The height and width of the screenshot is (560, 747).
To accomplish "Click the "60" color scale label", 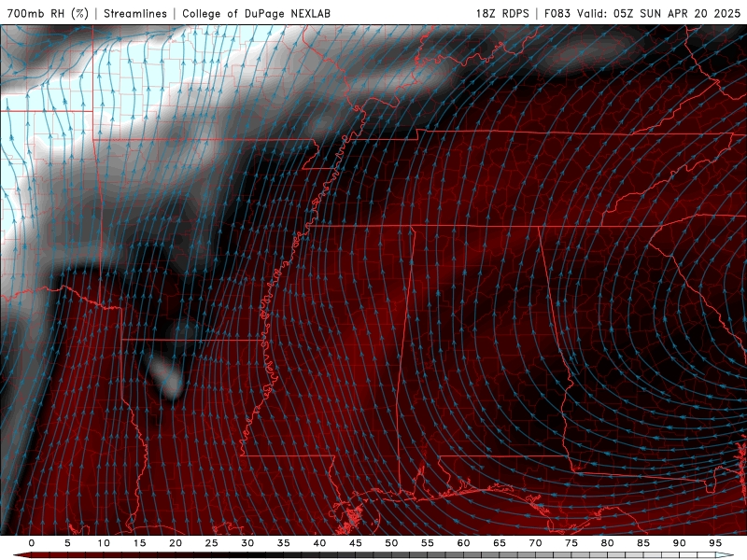I will click(463, 543).
